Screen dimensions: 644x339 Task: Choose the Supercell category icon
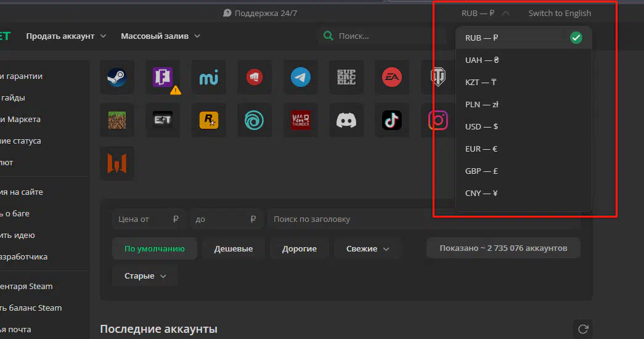pos(346,77)
